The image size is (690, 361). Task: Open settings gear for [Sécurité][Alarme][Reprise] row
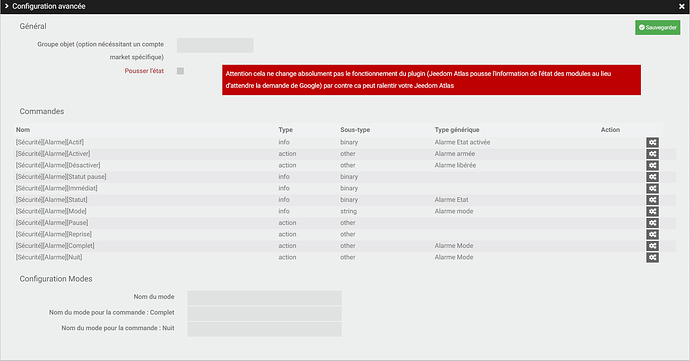pos(652,234)
